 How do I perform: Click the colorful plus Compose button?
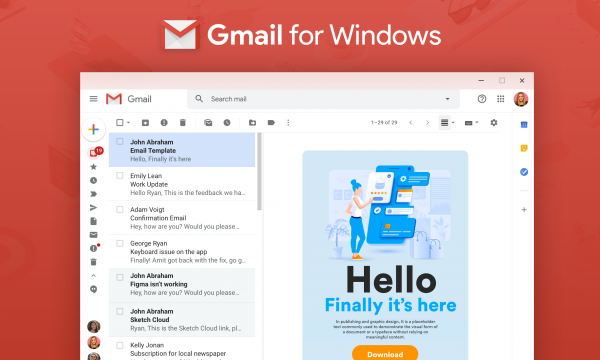(93, 129)
